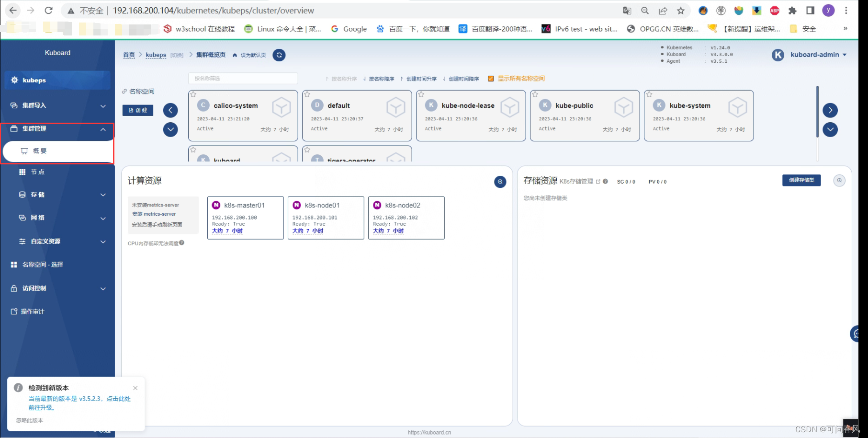This screenshot has height=438, width=868.
Task: Click the down arrow button below right pager
Action: 830,129
